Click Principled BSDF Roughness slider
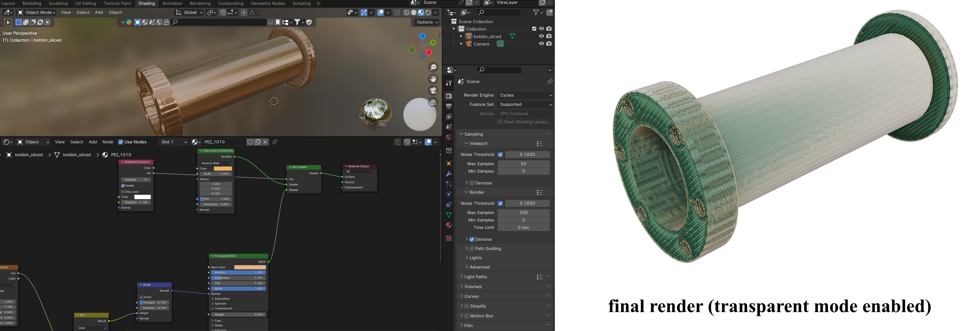The height and width of the screenshot is (331, 980). click(x=239, y=278)
